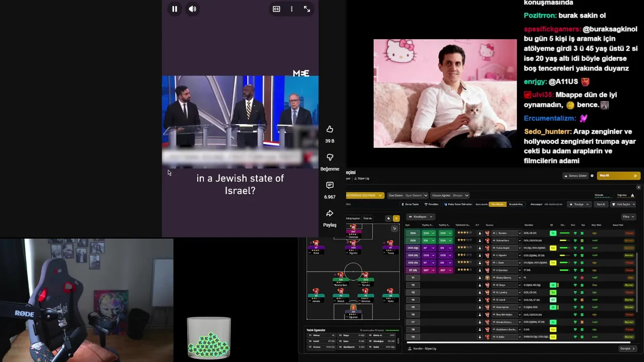Toggle the checkbox in Kaan Ayhan row
The height and width of the screenshot is (362, 644).
(582, 307)
